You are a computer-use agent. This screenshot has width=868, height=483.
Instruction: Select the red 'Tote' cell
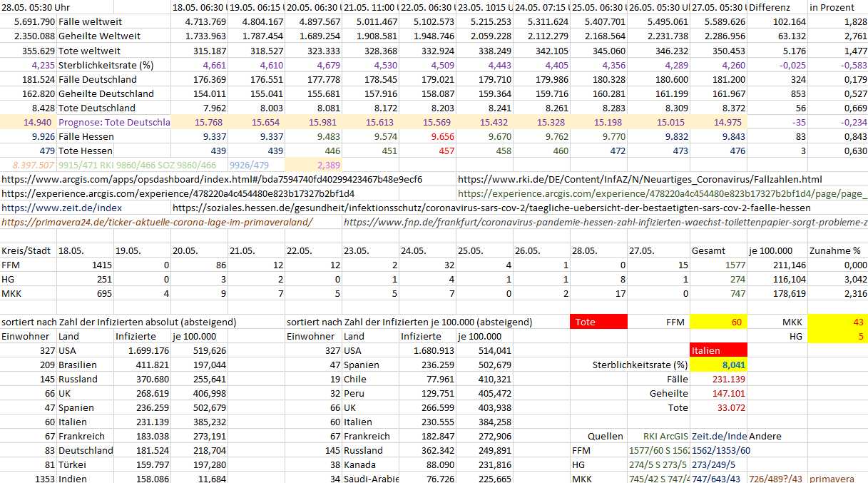click(598, 322)
